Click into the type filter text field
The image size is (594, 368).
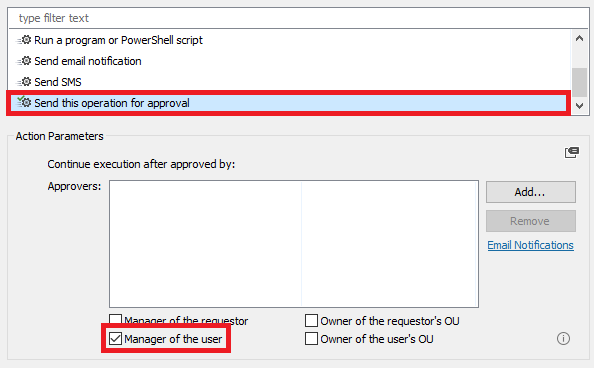298,18
